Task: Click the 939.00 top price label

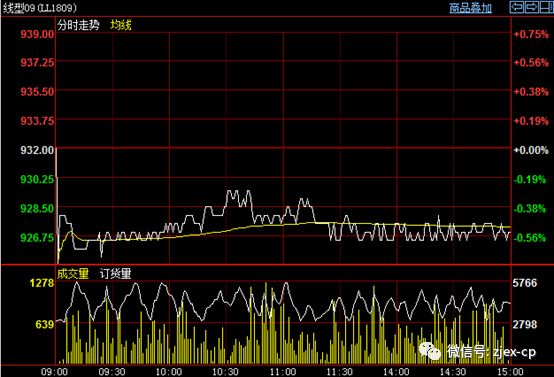Action: (37, 34)
